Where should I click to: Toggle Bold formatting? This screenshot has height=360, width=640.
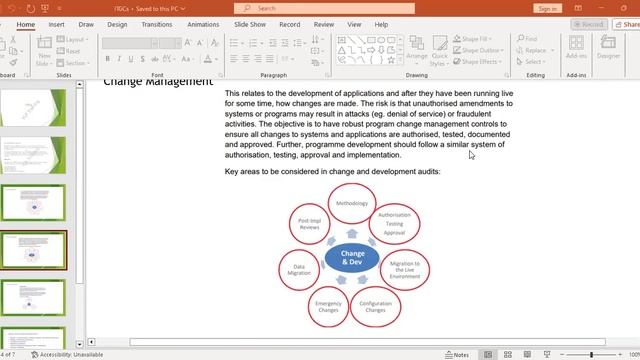[107, 59]
